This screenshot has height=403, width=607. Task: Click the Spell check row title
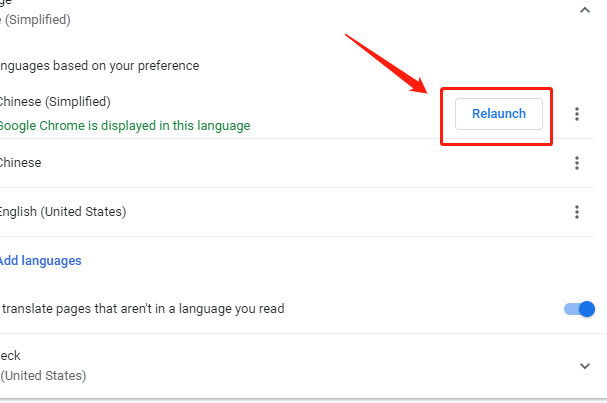[x=11, y=356]
